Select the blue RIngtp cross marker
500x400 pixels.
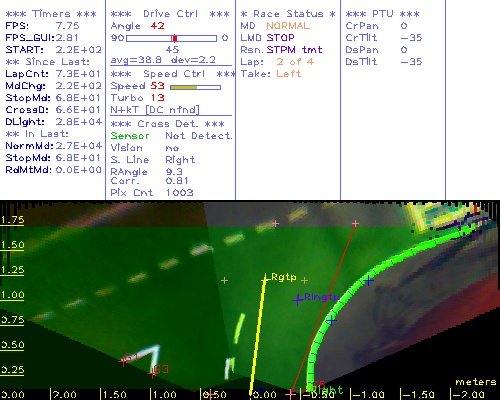click(x=297, y=300)
